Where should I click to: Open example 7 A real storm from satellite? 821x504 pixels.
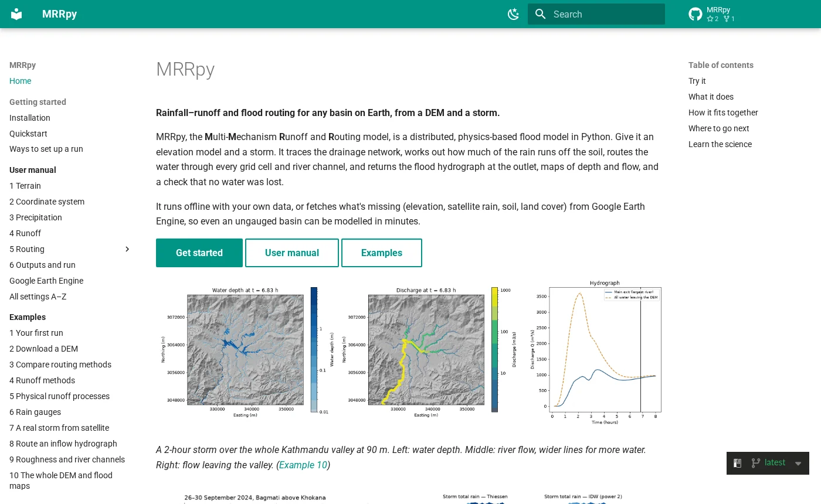59,428
